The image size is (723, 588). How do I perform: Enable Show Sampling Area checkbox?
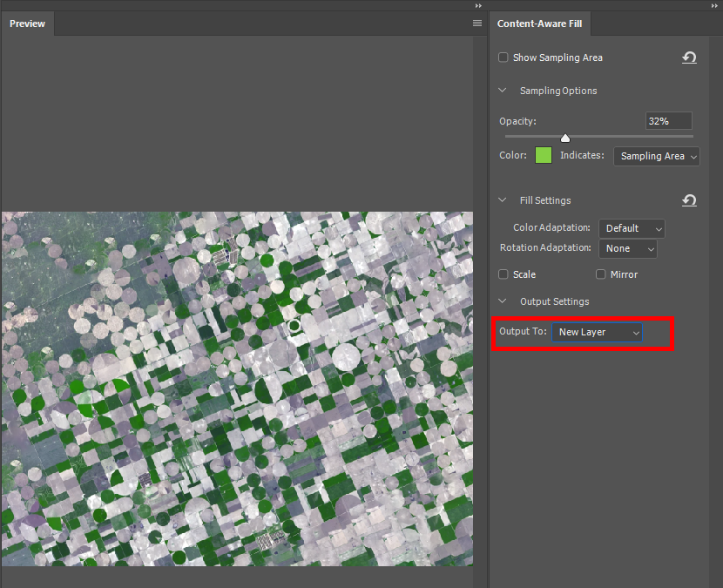tap(503, 57)
